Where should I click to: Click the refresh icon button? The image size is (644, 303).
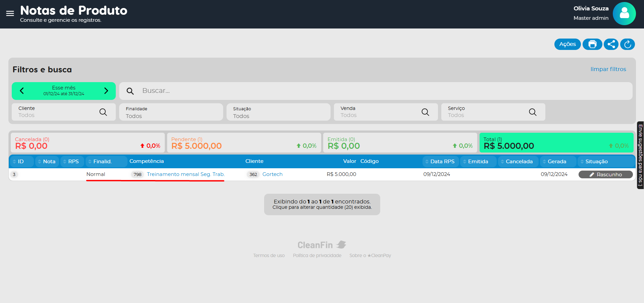coord(627,44)
